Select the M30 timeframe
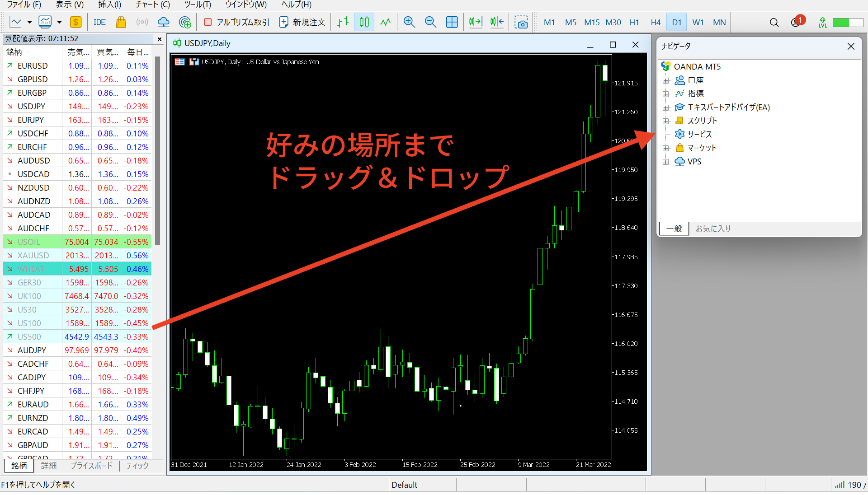Image resolution: width=868 pixels, height=495 pixels. coord(613,22)
